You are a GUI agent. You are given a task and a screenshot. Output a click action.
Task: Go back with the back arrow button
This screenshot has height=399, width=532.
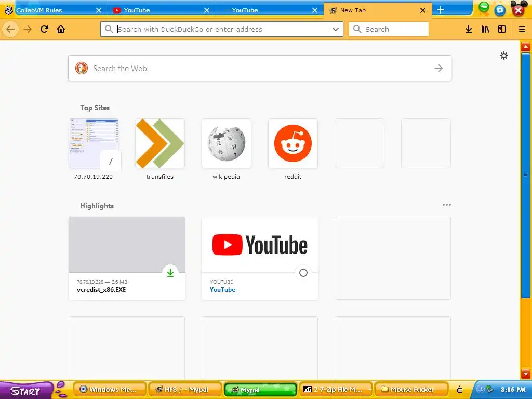coord(10,29)
